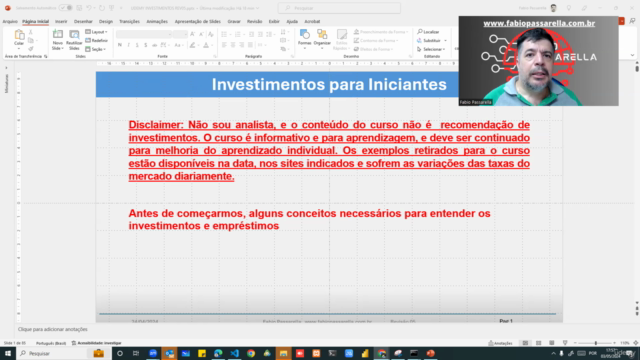Click the Investimentos para Iniciantes slide title
Viewport: 640px width, 360px height.
click(x=329, y=84)
